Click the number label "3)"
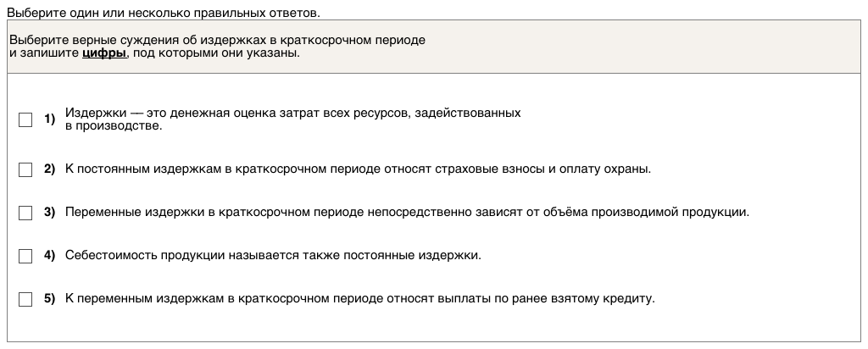This screenshot has height=349, width=868. click(x=49, y=213)
